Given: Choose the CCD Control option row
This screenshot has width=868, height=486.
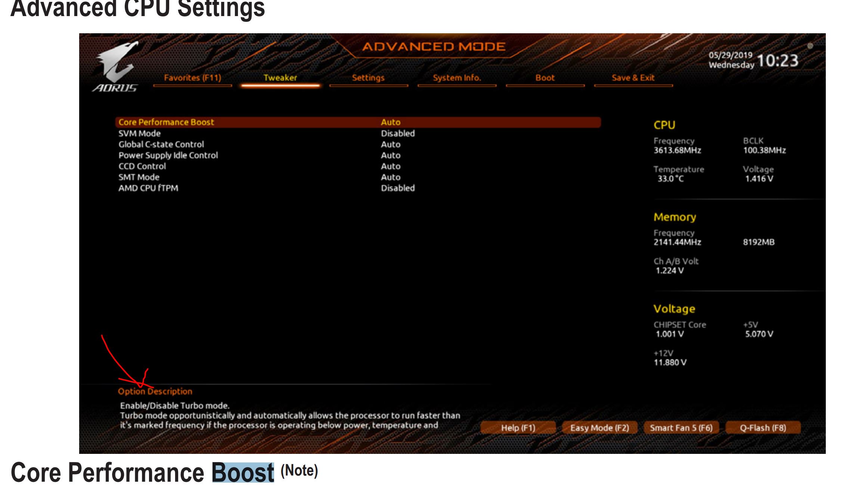Looking at the screenshot, I should point(142,166).
